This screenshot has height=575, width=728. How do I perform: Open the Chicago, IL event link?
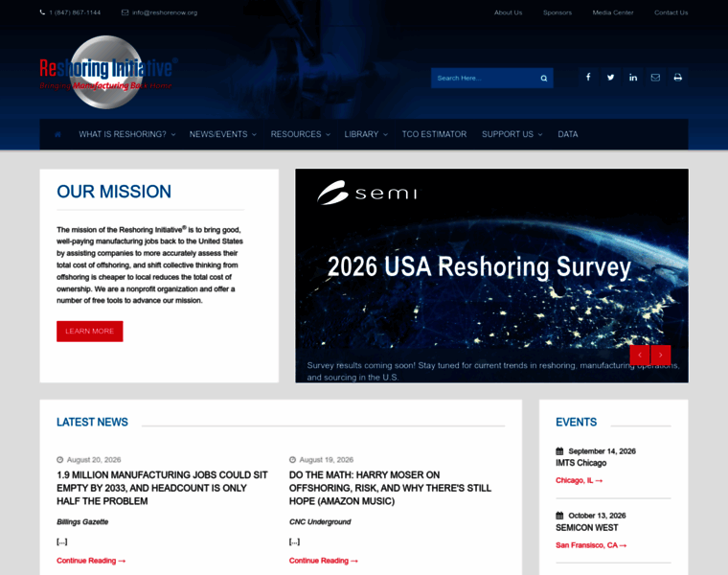tap(579, 480)
